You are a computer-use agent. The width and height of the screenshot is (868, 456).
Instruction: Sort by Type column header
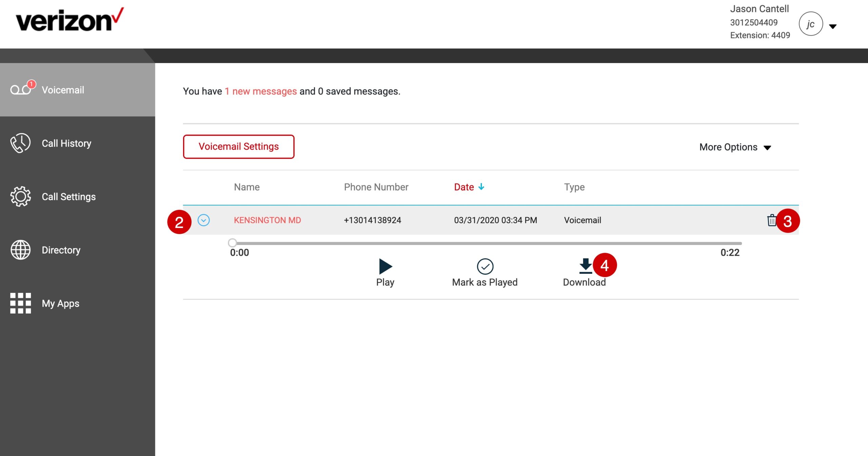pyautogui.click(x=574, y=187)
